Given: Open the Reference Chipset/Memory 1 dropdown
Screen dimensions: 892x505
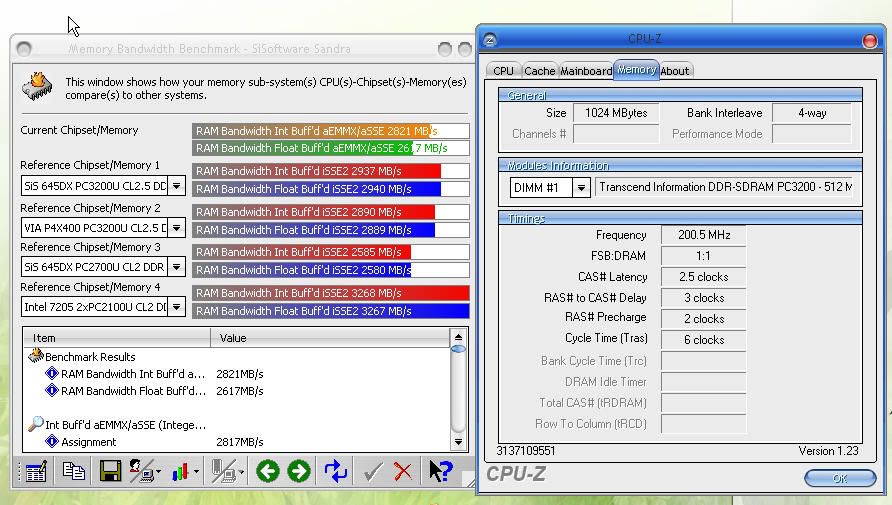Looking at the screenshot, I should click(176, 186).
